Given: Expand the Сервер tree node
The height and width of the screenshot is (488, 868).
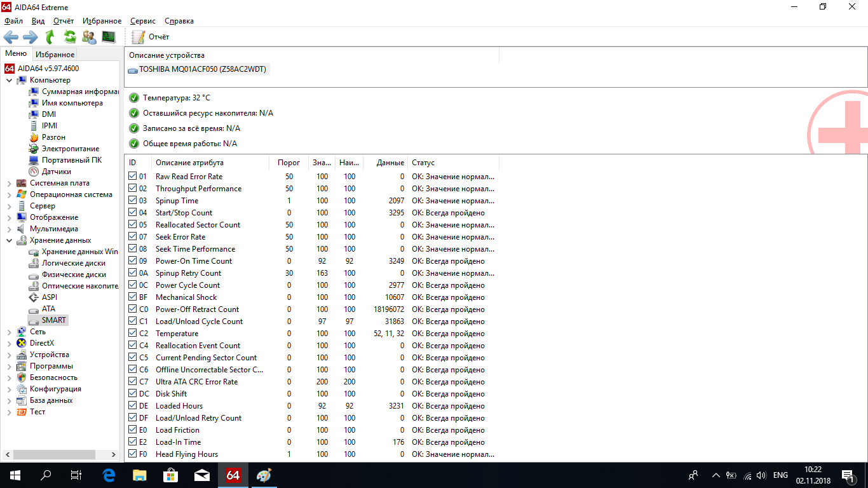Looking at the screenshot, I should (9, 206).
